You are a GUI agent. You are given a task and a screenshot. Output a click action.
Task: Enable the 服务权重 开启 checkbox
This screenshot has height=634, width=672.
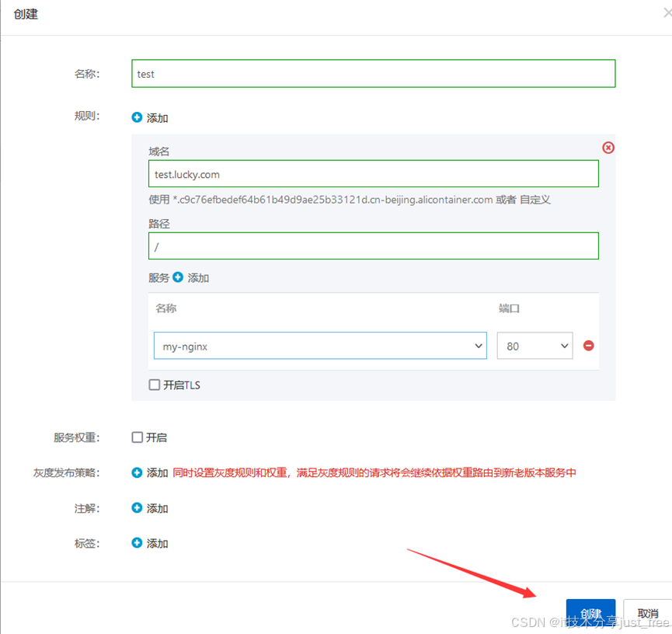[x=138, y=437]
